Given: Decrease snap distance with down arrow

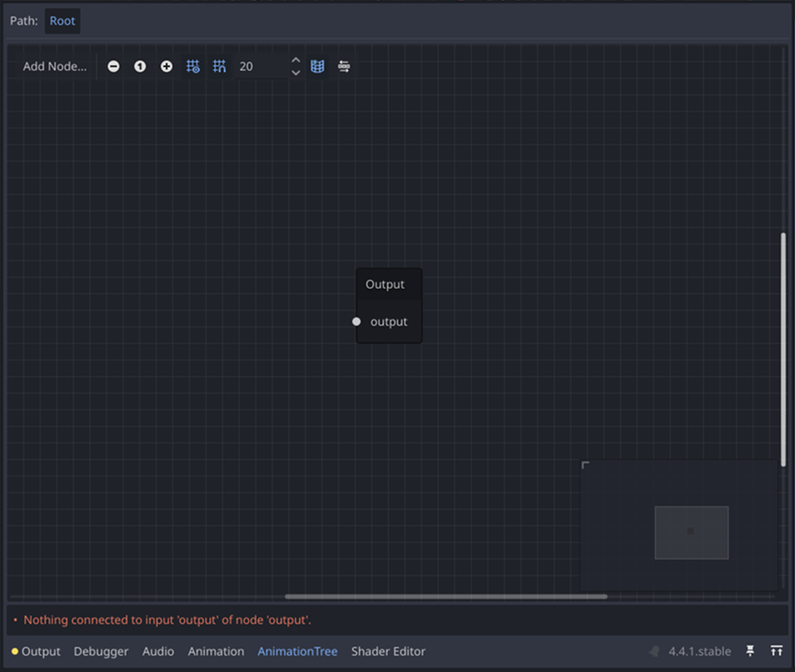Looking at the screenshot, I should click(x=296, y=73).
